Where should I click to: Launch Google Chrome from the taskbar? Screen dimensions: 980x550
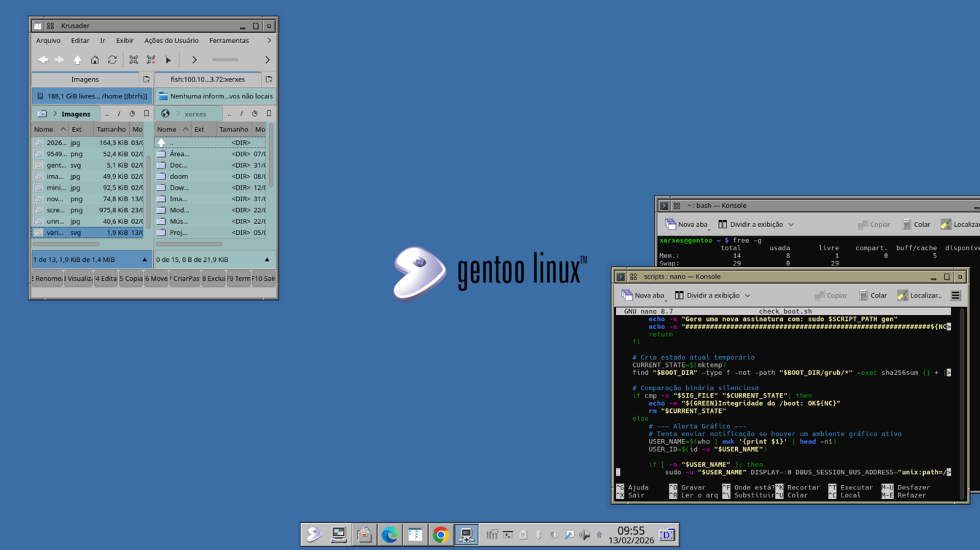point(440,535)
